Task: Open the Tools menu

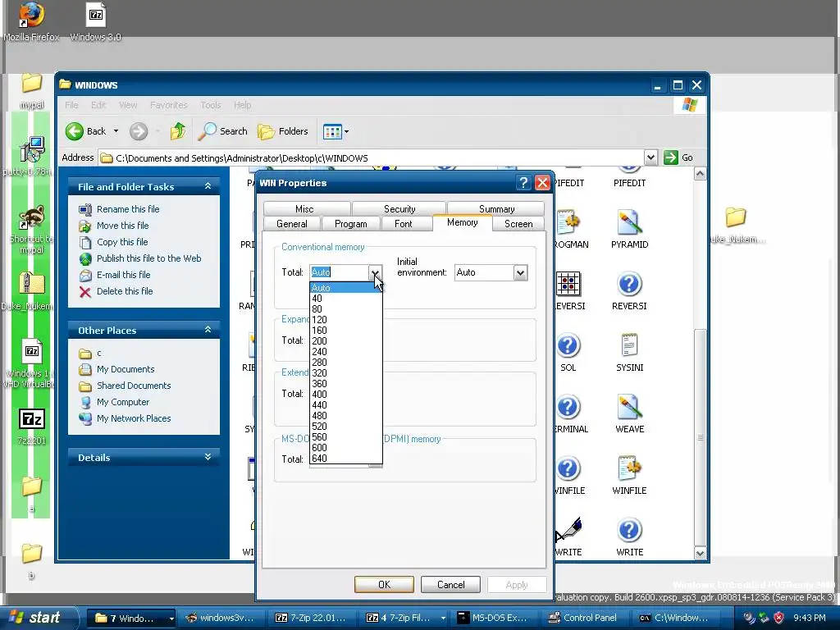Action: click(211, 105)
